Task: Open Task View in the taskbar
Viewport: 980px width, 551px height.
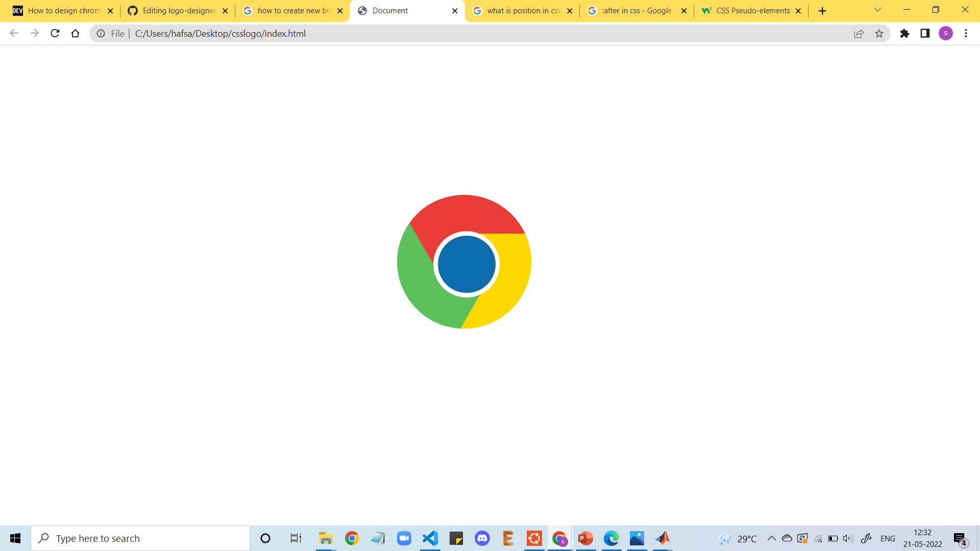Action: tap(295, 538)
